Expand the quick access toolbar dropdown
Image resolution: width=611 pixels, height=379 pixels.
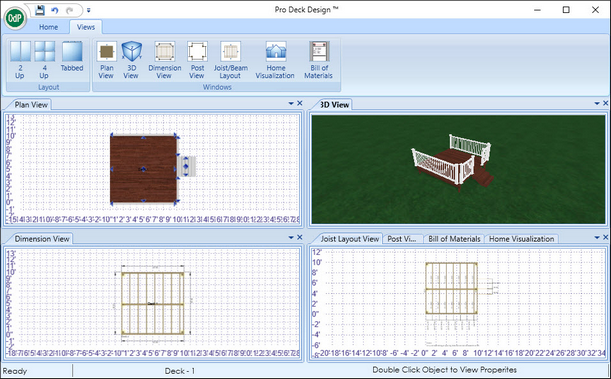click(88, 11)
